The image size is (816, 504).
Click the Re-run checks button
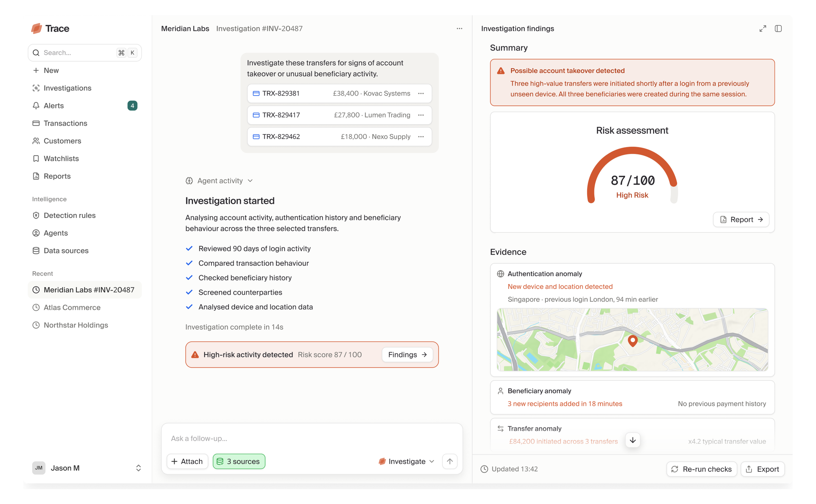point(701,469)
